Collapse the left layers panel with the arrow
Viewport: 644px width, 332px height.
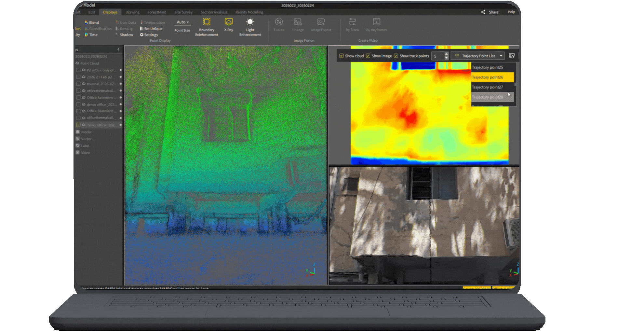118,49
